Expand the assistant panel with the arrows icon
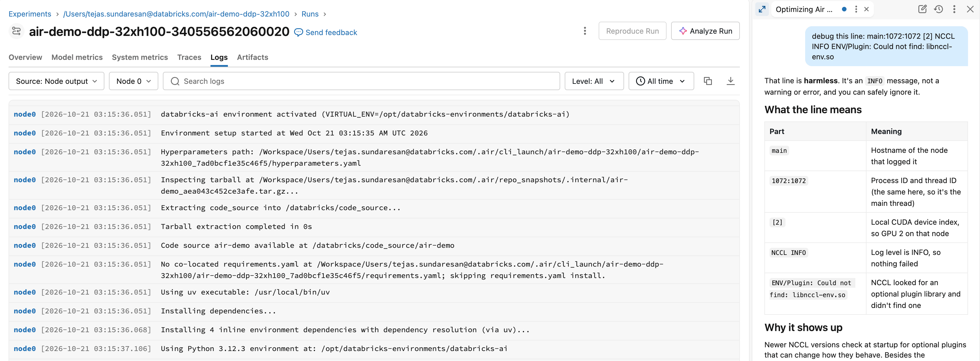The width and height of the screenshot is (980, 361). tap(762, 9)
